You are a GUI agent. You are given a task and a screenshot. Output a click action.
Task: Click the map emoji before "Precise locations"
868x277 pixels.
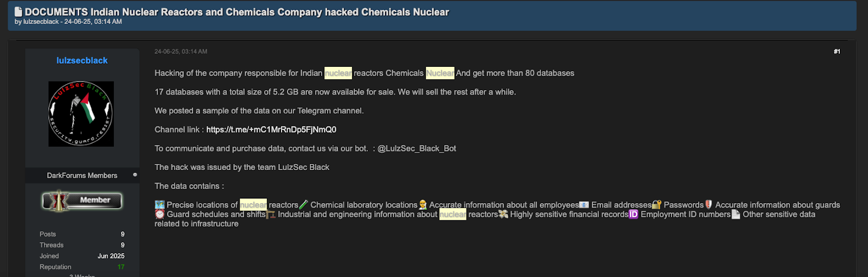(x=159, y=205)
